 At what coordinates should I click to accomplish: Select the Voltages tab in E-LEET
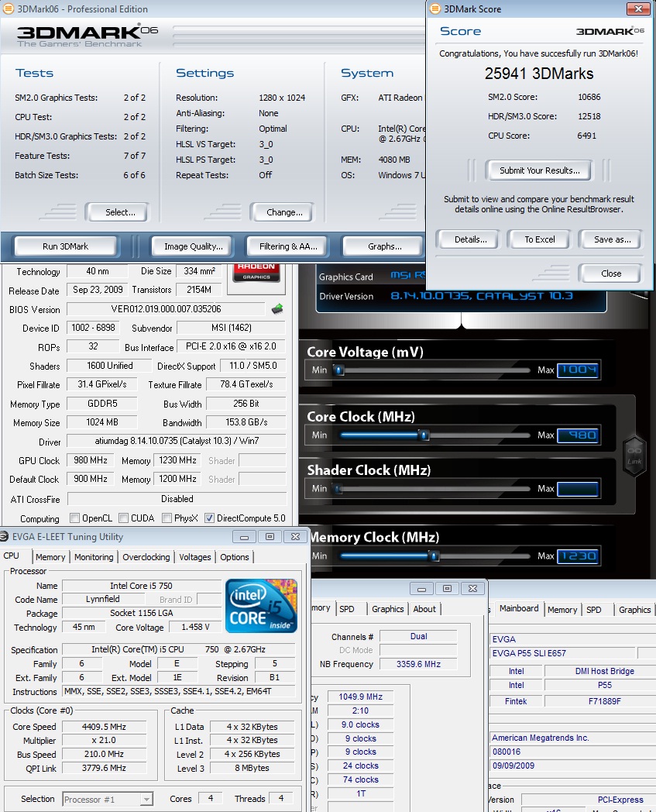point(195,556)
